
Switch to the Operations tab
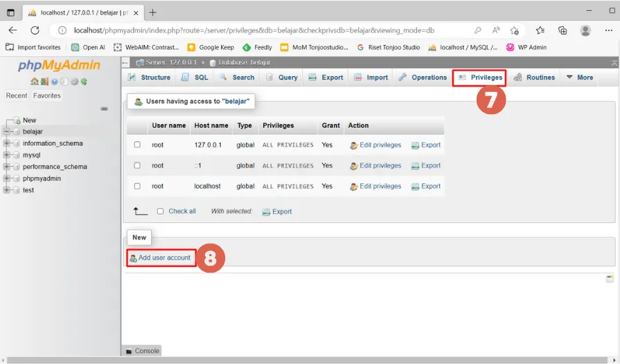pyautogui.click(x=423, y=78)
